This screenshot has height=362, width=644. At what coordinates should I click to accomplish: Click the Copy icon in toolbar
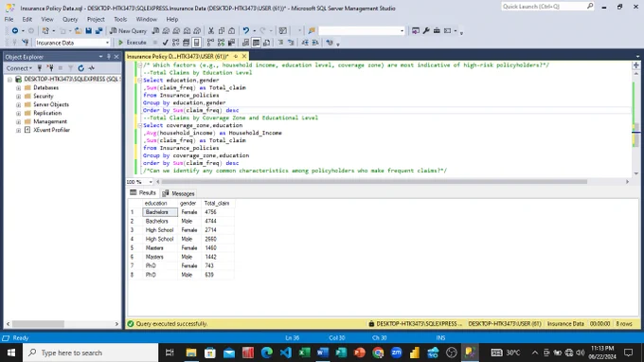click(222, 31)
